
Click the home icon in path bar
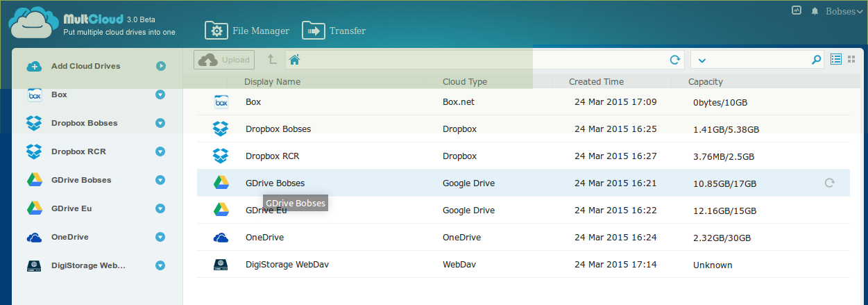pos(294,60)
